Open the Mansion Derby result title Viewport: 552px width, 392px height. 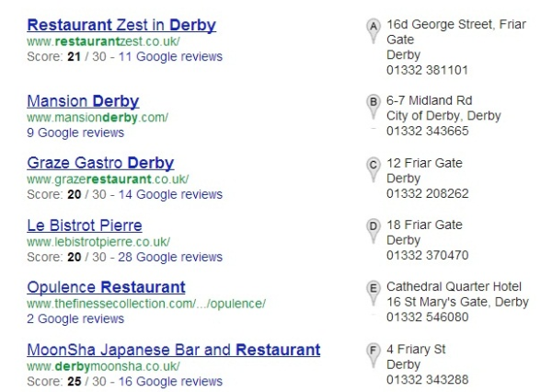click(83, 101)
